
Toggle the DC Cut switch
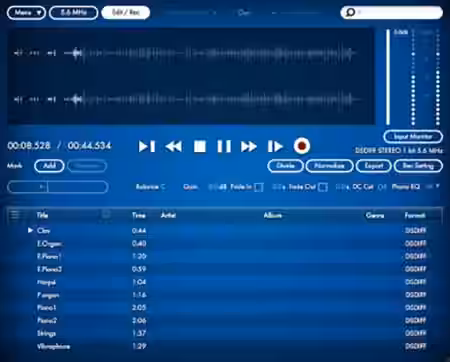click(x=382, y=187)
